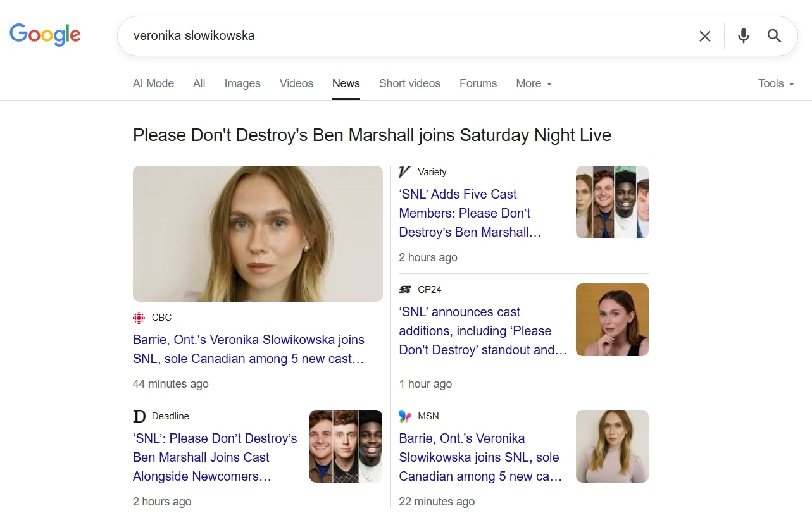812x513 pixels.
Task: Click the CBC news source icon
Action: coord(139,317)
